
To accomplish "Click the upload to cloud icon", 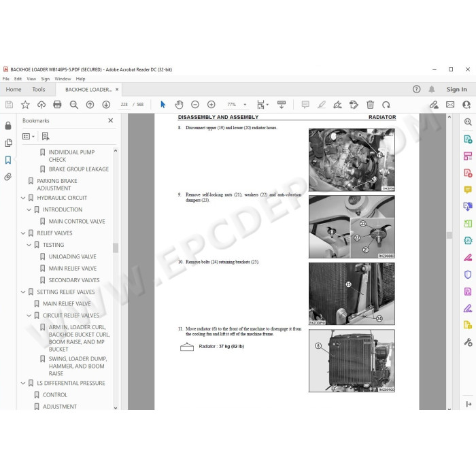I will point(41,105).
